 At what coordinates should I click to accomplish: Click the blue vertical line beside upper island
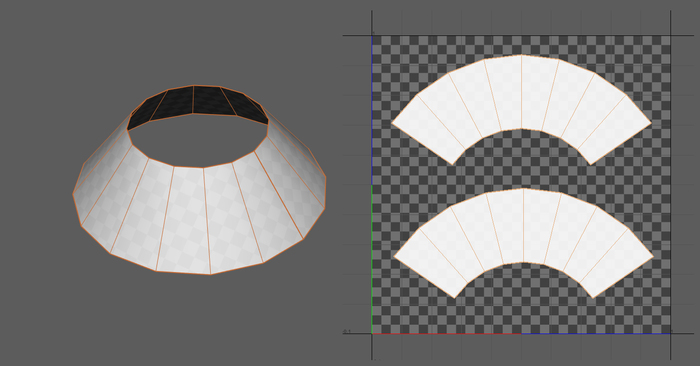(372, 110)
